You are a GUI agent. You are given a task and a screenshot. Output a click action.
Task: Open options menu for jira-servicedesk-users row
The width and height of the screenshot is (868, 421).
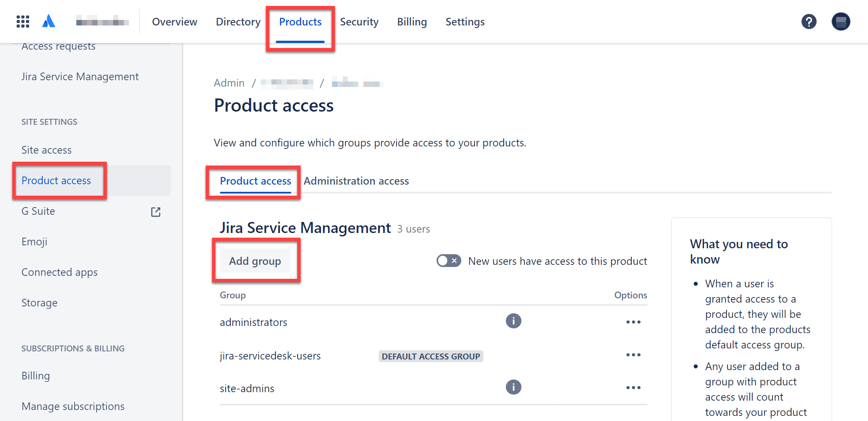tap(633, 355)
